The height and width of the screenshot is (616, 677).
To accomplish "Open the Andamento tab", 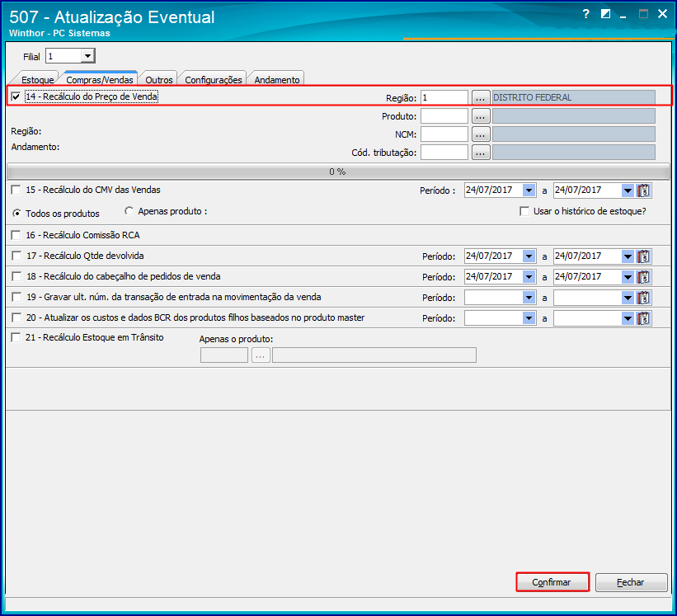I will coord(277,79).
